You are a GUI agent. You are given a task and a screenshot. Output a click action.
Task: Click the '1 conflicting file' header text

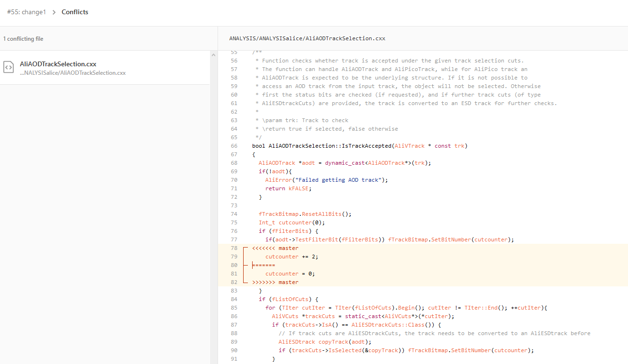[x=23, y=39]
